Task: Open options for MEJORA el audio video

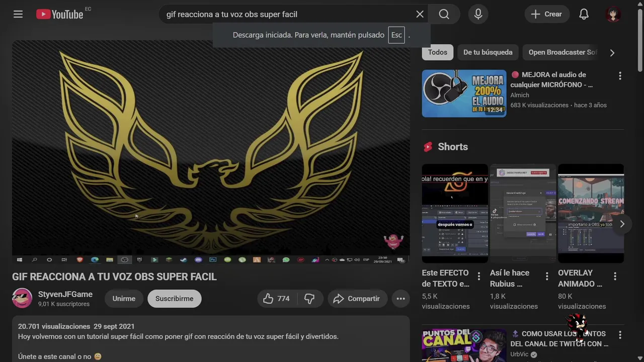Action: (x=620, y=76)
